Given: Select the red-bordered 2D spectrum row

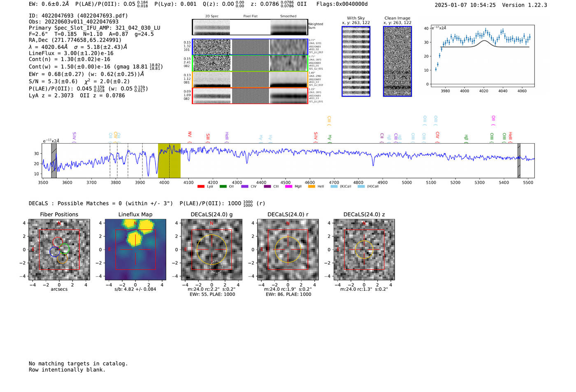Looking at the screenshot, I should coord(250,96).
